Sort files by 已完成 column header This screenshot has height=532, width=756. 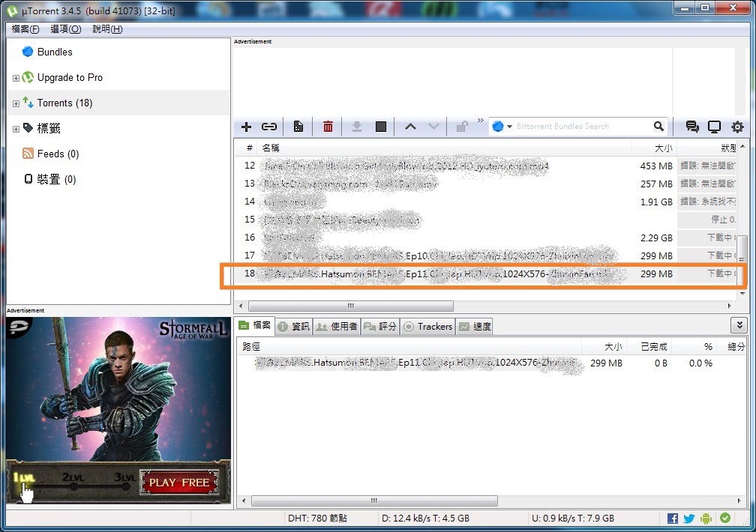point(654,346)
